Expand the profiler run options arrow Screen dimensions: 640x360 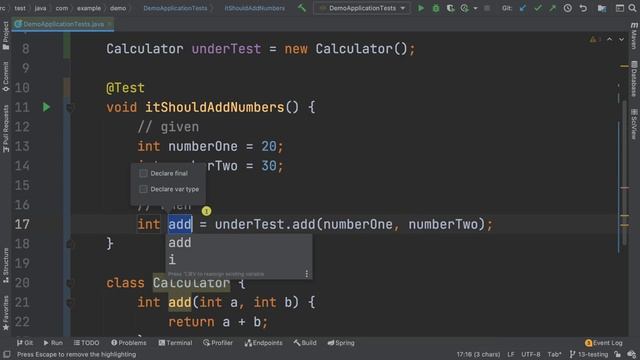[x=475, y=8]
